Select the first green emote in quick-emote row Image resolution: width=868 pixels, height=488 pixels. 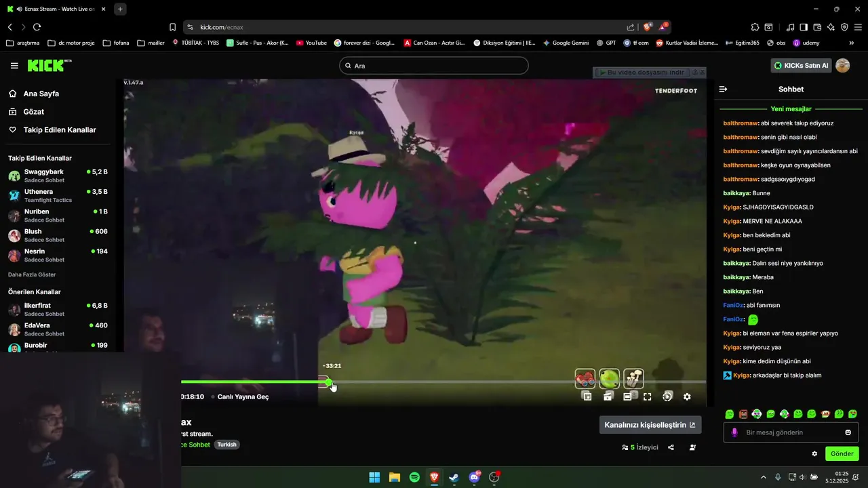pyautogui.click(x=730, y=413)
